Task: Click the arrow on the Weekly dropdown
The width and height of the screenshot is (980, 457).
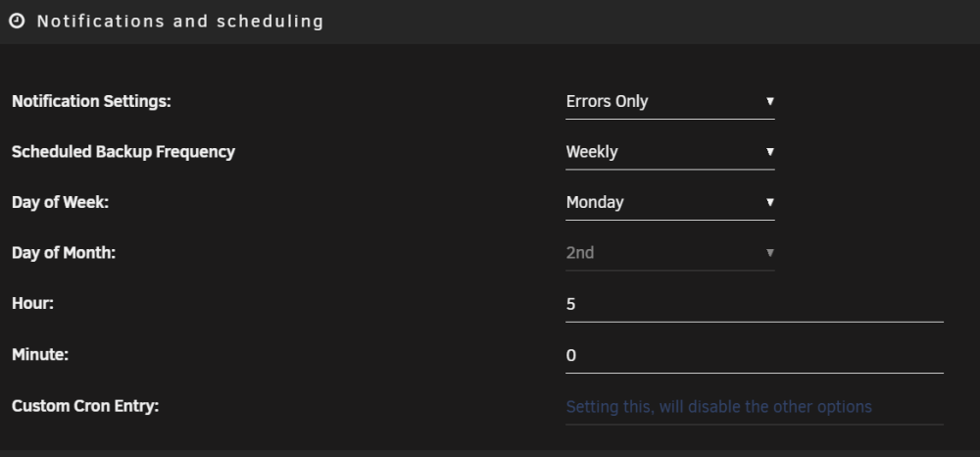Action: (x=770, y=152)
